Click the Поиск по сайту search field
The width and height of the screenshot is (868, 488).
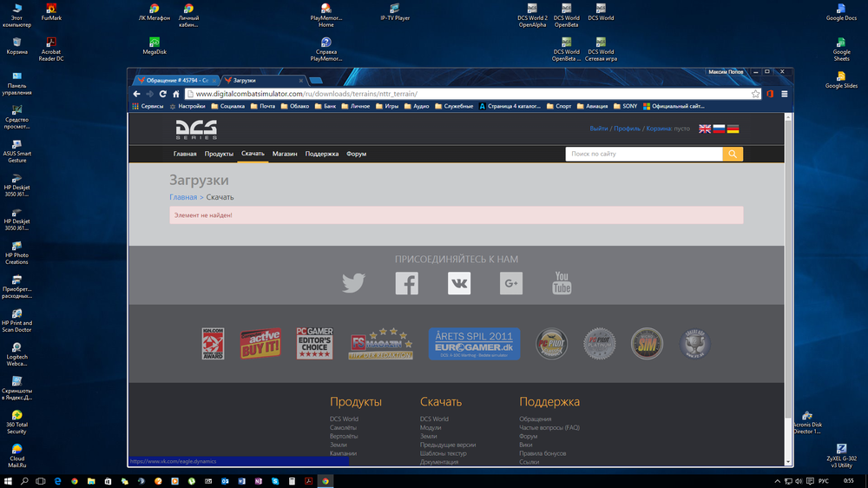click(644, 154)
